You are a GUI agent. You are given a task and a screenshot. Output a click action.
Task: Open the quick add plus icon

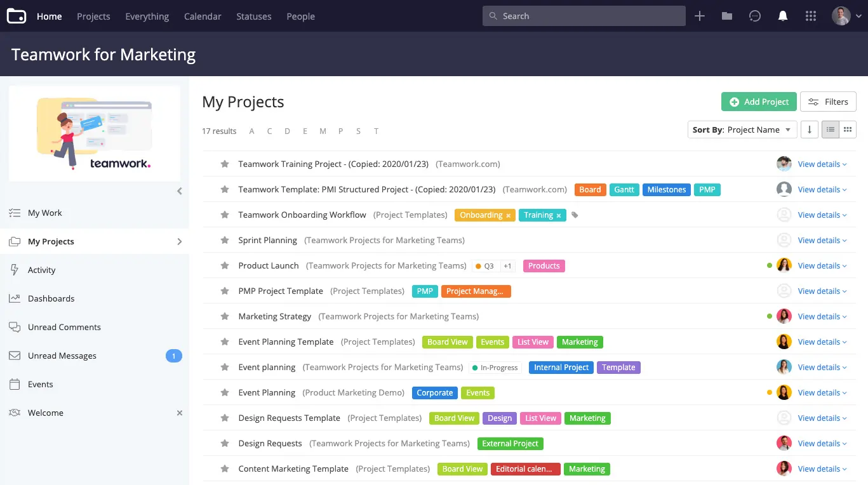pos(700,16)
